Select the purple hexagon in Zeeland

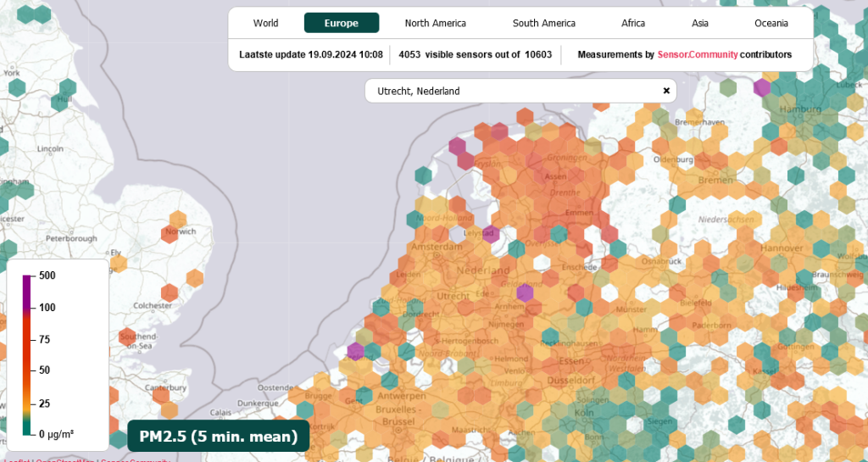point(355,351)
